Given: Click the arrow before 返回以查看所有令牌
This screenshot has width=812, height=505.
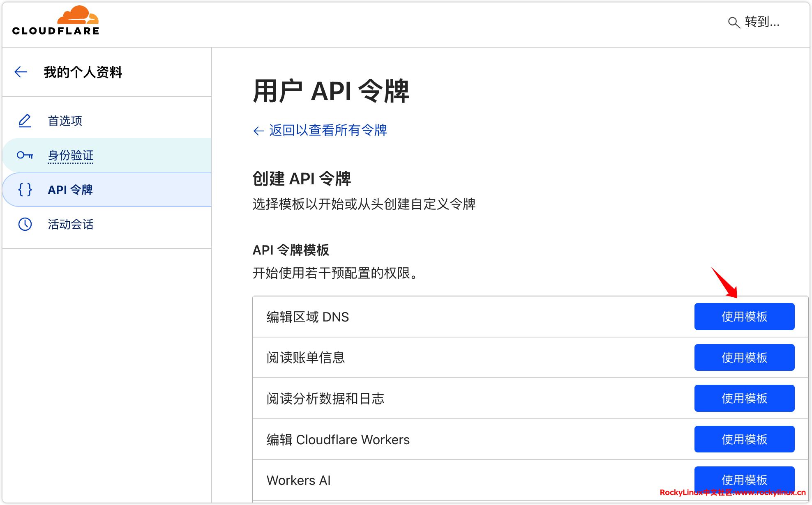Looking at the screenshot, I should [258, 131].
